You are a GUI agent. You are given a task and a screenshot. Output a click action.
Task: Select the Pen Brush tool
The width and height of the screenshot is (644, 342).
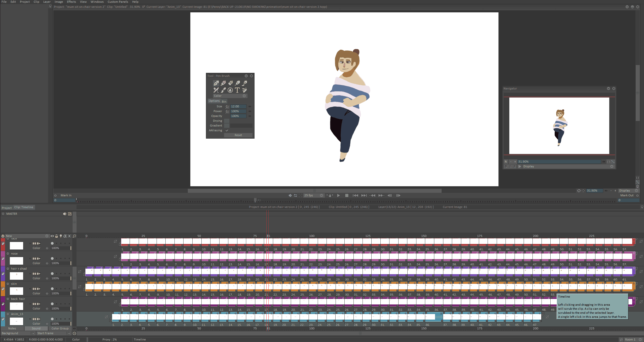pyautogui.click(x=216, y=83)
